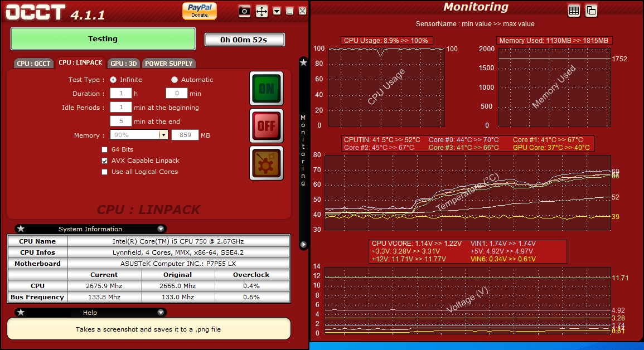Minimize the OCCT window
The height and width of the screenshot is (350, 644).
(x=289, y=11)
